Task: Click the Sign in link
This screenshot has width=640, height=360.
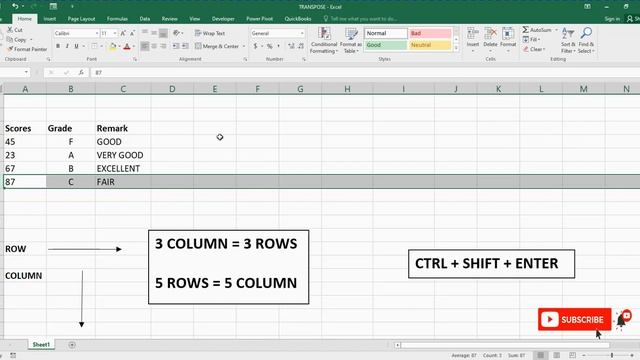Action: (x=612, y=19)
